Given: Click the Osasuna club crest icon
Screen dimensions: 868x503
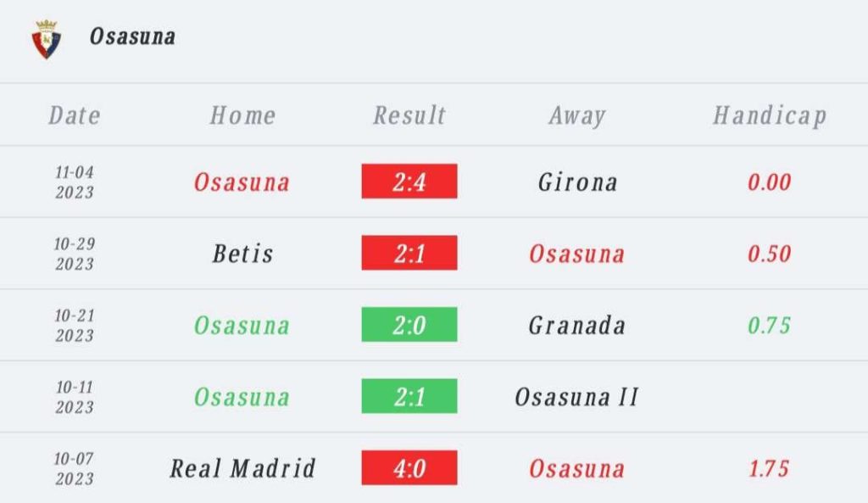Looking at the screenshot, I should (46, 39).
